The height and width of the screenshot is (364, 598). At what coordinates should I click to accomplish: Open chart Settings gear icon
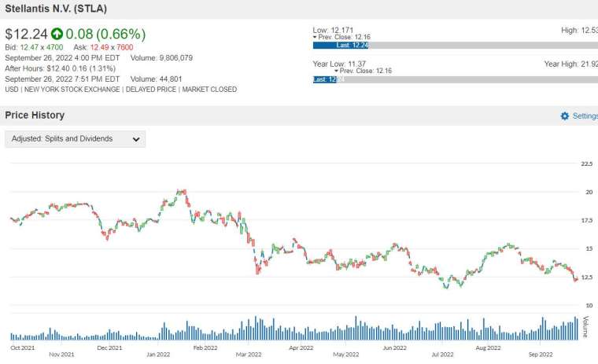tap(565, 116)
